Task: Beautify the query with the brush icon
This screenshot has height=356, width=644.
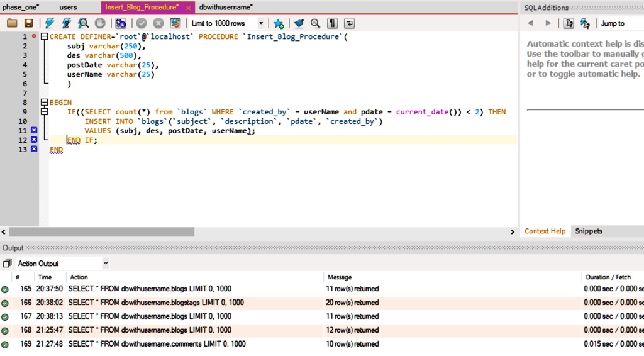Action: (299, 23)
